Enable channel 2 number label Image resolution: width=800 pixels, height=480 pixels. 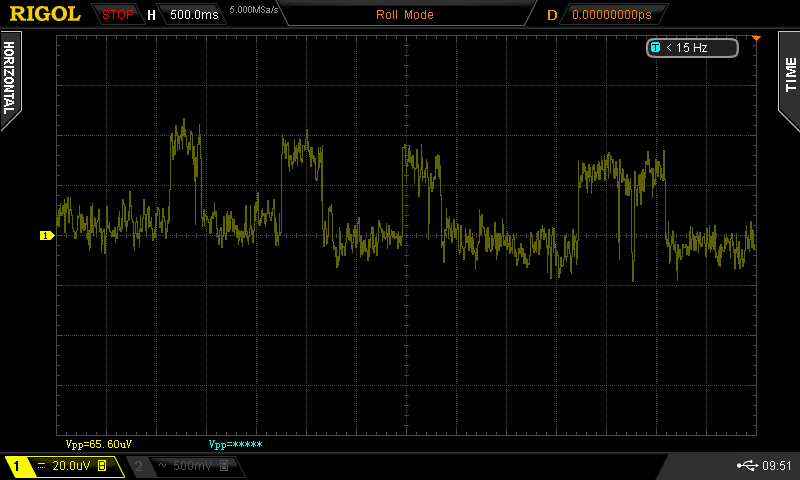[x=138, y=466]
